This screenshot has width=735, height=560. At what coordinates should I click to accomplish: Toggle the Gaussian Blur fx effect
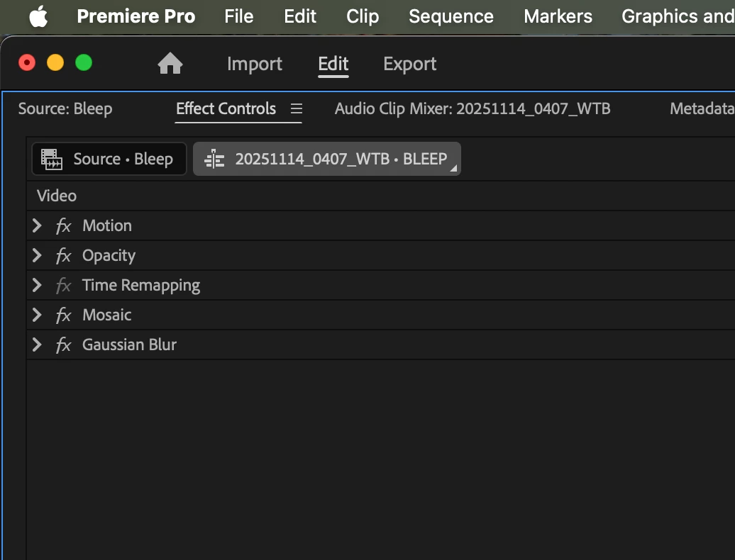63,345
